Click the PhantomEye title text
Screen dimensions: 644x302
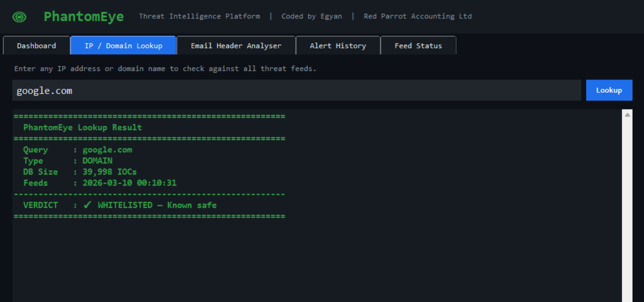pyautogui.click(x=84, y=17)
